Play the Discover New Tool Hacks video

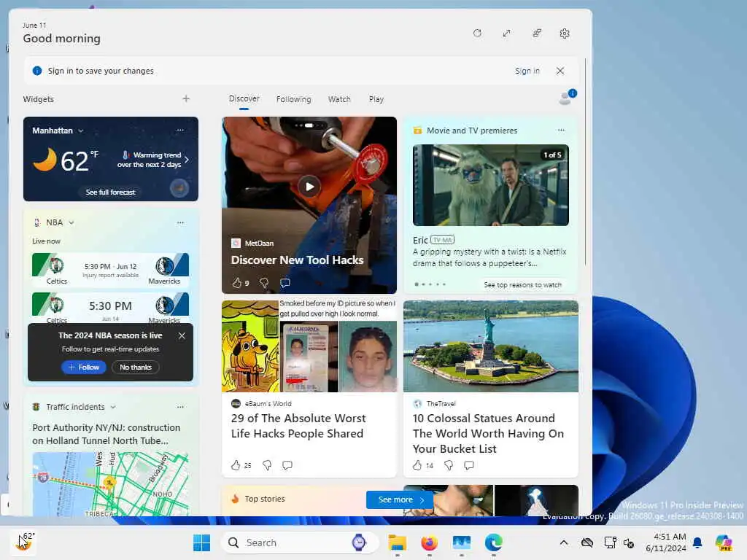tap(309, 187)
